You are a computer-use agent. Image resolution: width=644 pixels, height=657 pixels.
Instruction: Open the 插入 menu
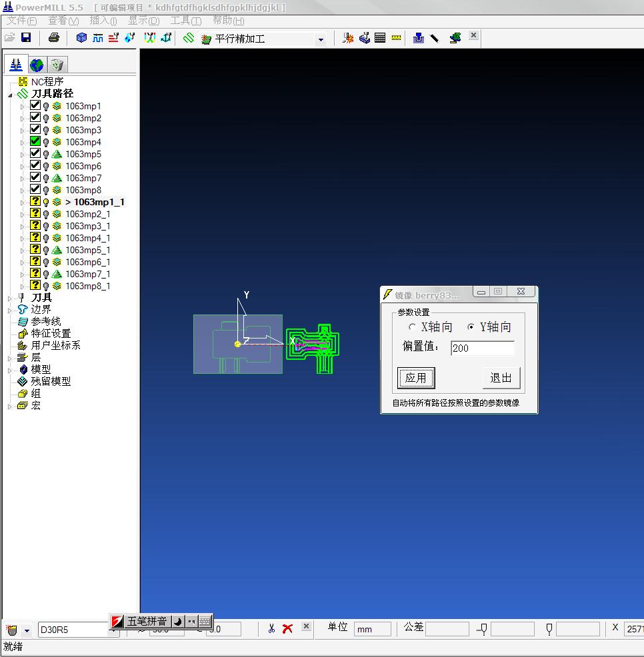(103, 21)
